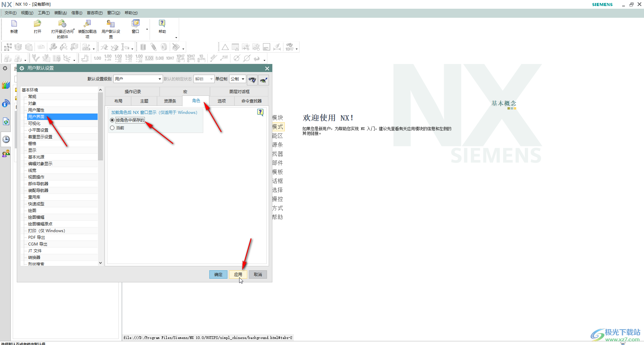Open the 视图(V) menu
644x345 pixels.
(27, 13)
